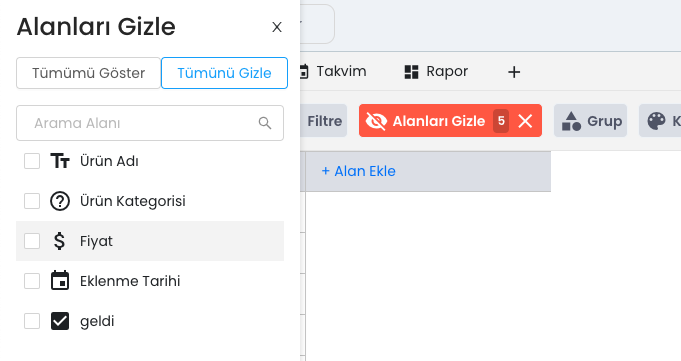Click the Arama Alanı search field
The image size is (681, 361).
(x=150, y=123)
